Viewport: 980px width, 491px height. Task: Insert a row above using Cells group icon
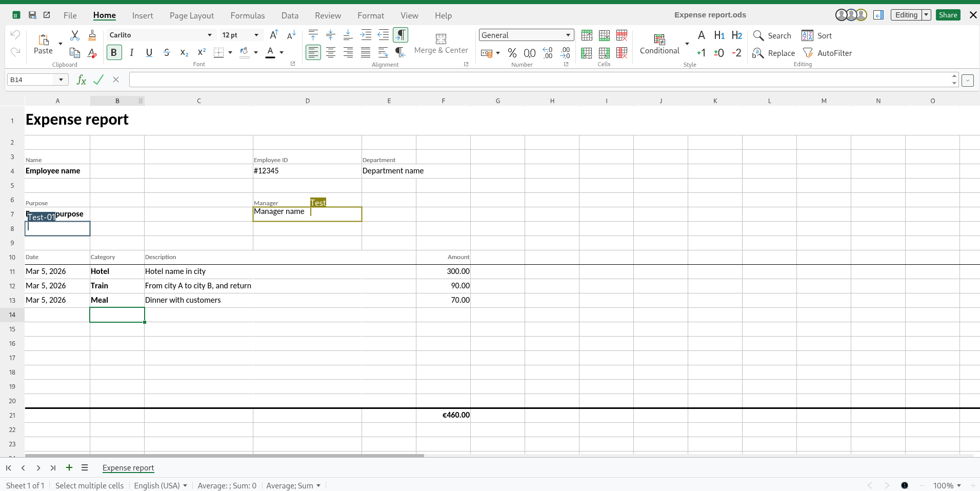[x=586, y=35]
